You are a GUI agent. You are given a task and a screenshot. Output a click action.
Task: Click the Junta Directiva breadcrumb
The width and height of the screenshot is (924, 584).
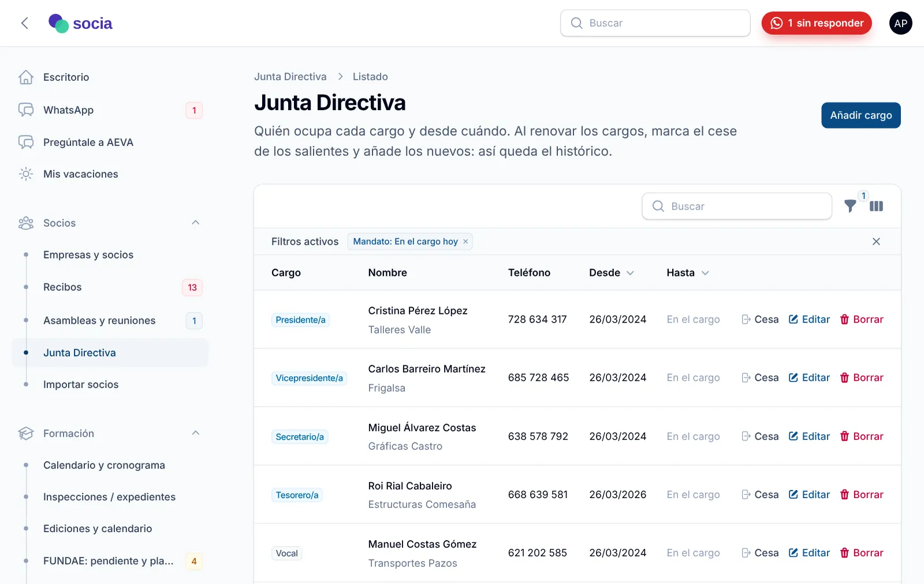point(290,77)
